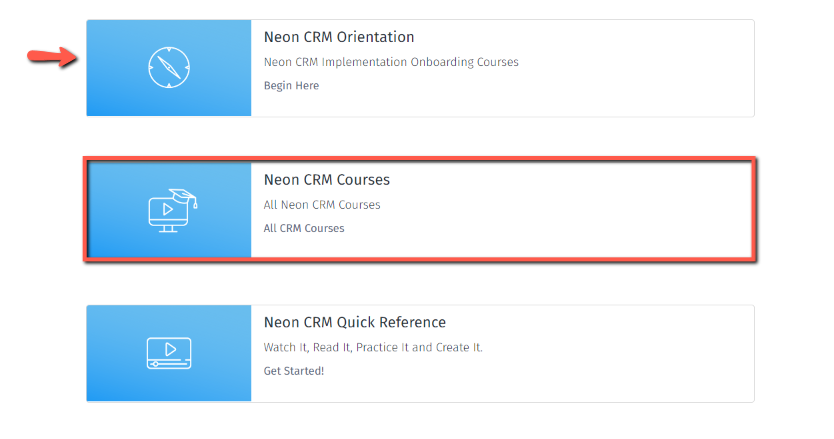The width and height of the screenshot is (834, 439).
Task: Select the Get Started! link
Action: [x=294, y=371]
